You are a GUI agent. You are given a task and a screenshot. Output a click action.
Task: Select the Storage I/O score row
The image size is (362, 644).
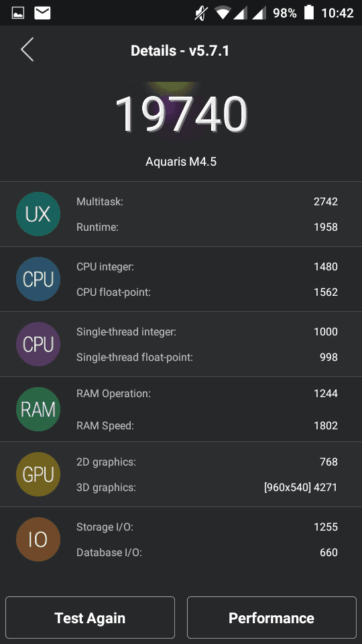coord(207,527)
